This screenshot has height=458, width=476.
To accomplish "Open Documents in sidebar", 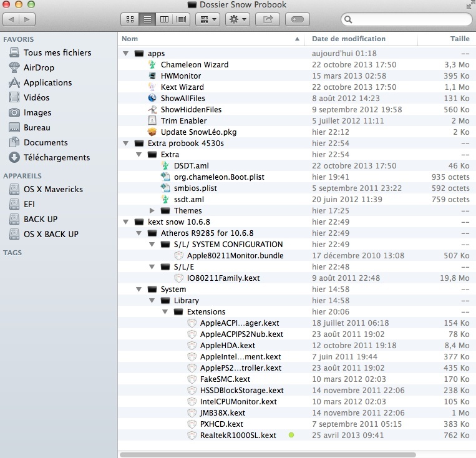I will pos(38,142).
